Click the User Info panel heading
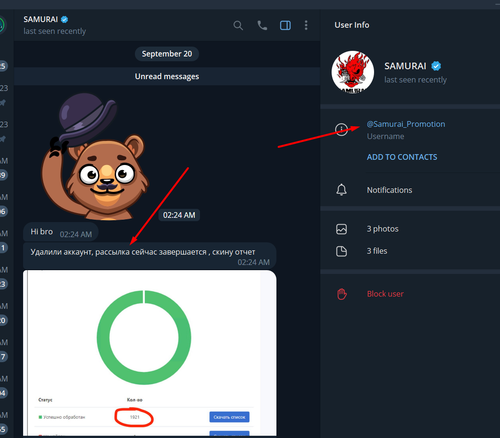 pos(352,25)
